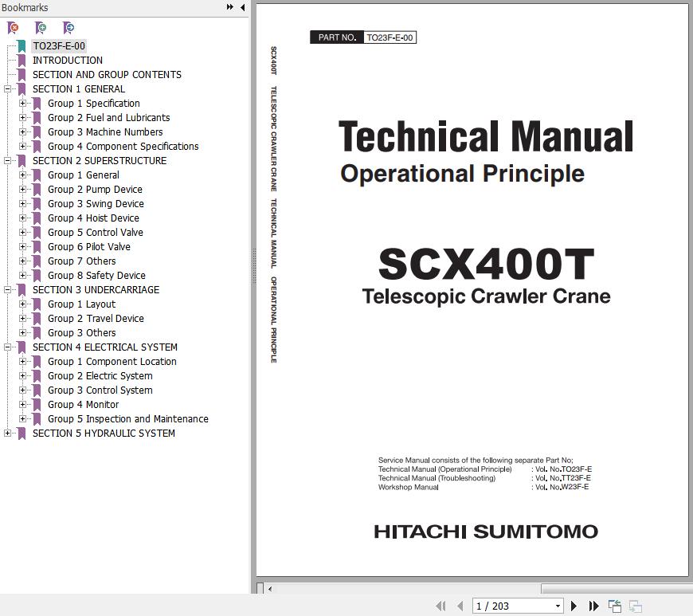Select the TO23F-E-00 root bookmark
693x616 pixels.
click(x=58, y=46)
